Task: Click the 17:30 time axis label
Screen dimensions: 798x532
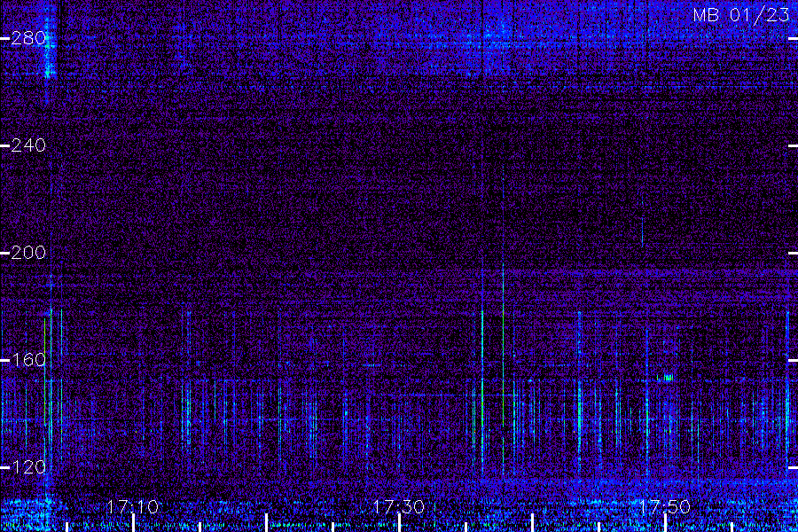Action: [x=398, y=507]
